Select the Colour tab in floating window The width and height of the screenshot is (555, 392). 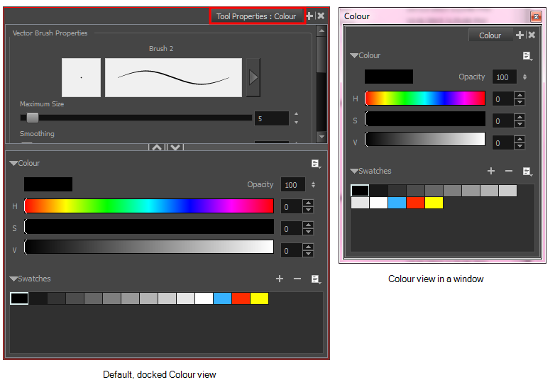(x=490, y=35)
